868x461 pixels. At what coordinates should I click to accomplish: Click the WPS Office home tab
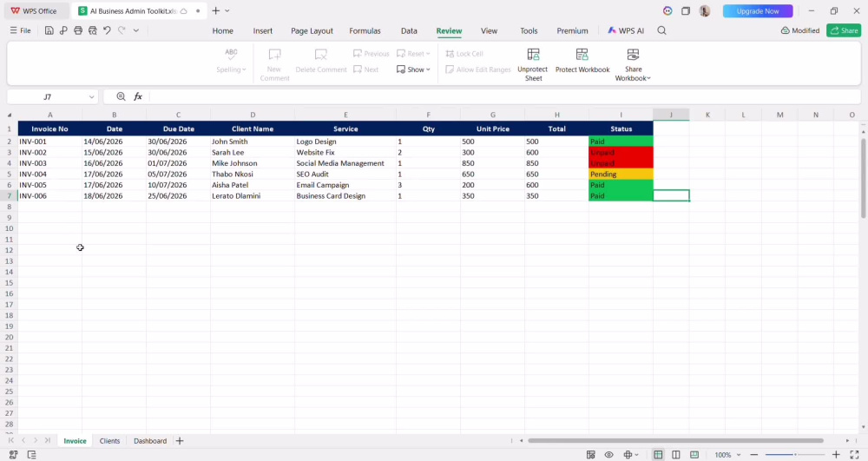click(35, 11)
